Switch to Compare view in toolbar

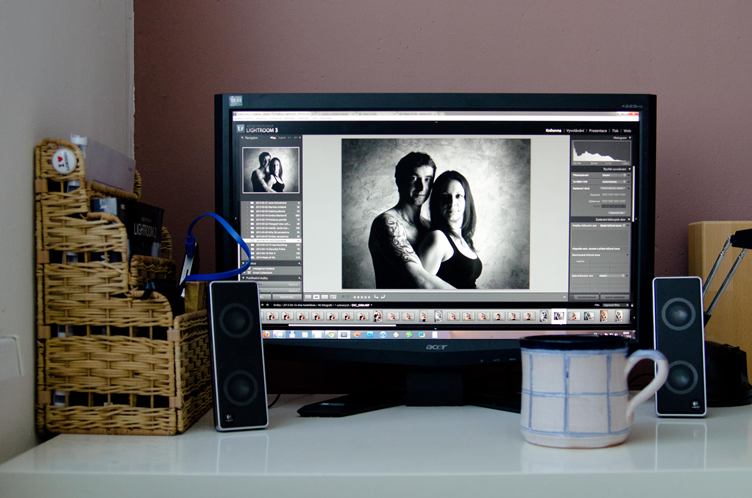pyautogui.click(x=325, y=297)
